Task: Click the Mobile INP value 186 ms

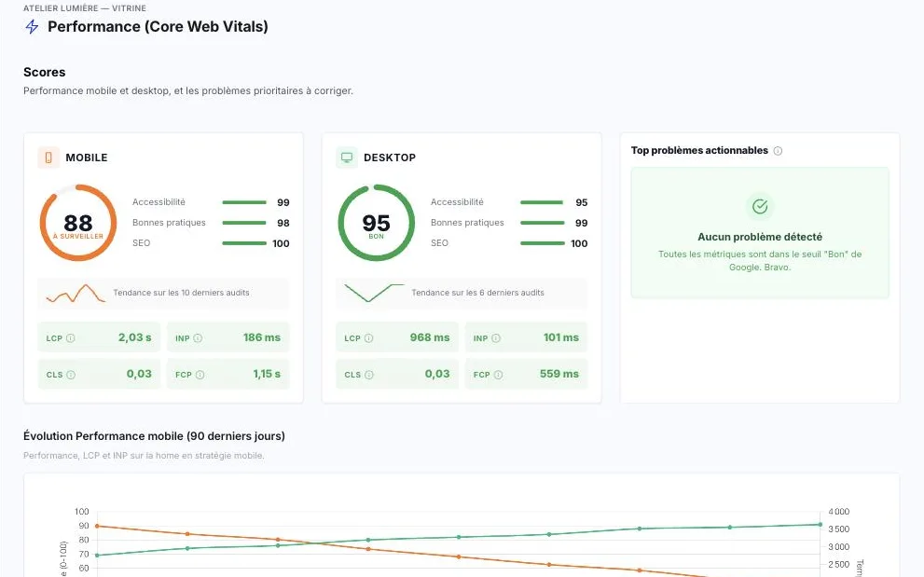Action: (x=262, y=337)
